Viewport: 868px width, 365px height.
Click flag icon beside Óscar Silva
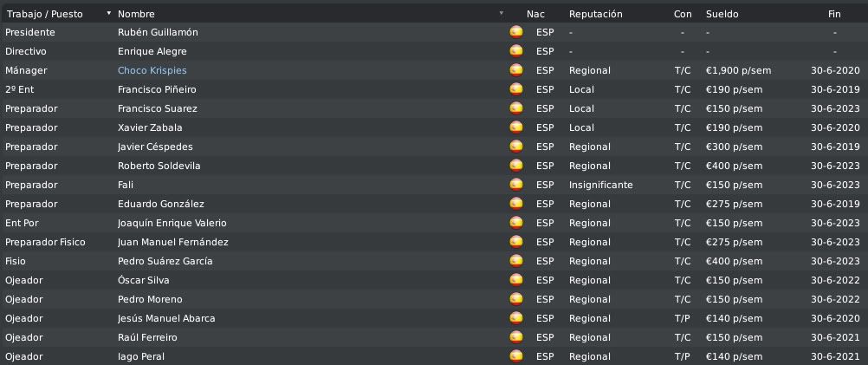[x=516, y=280]
